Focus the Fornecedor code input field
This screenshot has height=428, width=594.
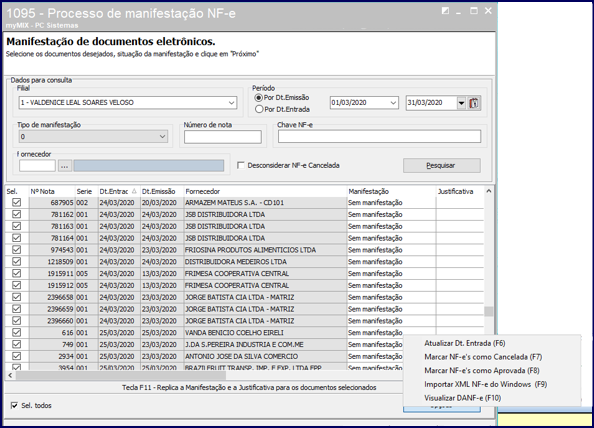(37, 166)
